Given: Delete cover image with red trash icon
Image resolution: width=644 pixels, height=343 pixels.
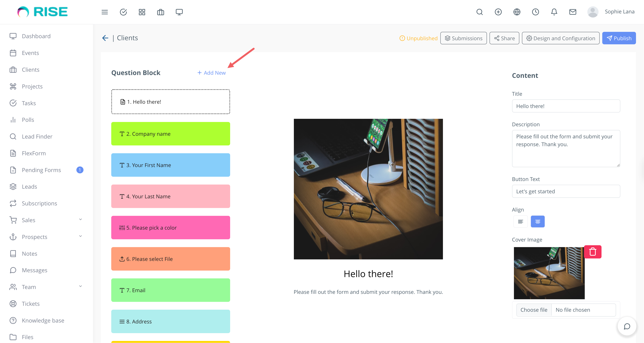Looking at the screenshot, I should pyautogui.click(x=593, y=252).
